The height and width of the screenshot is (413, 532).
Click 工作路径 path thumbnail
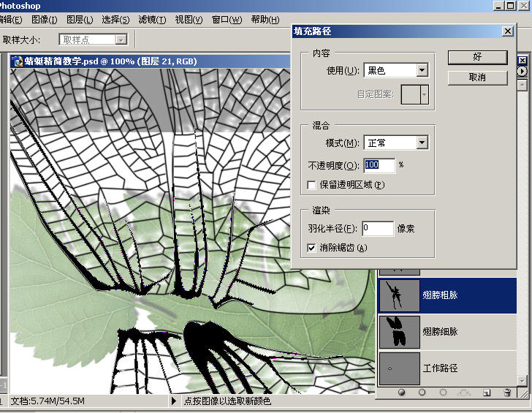click(x=399, y=368)
